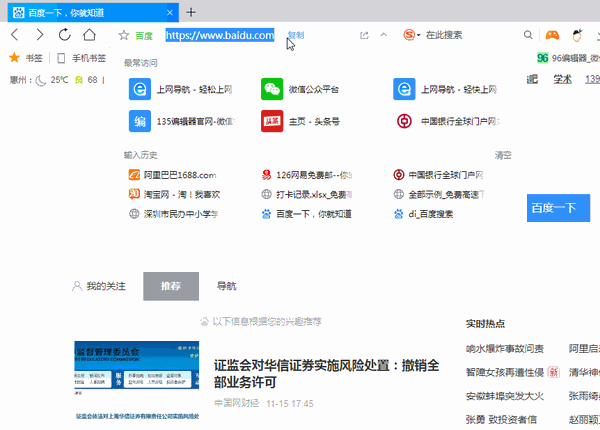Click the browser forward arrow
Viewport: 600px width, 430px height.
[39, 35]
